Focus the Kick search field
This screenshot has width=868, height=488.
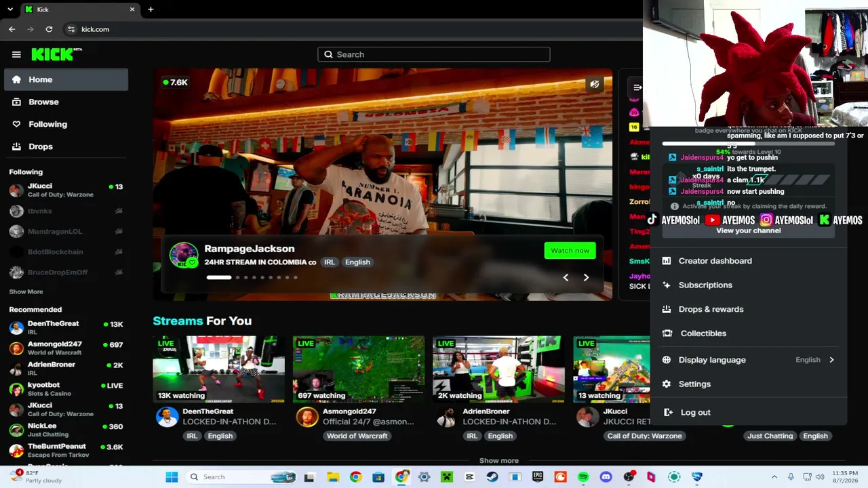tap(434, 54)
